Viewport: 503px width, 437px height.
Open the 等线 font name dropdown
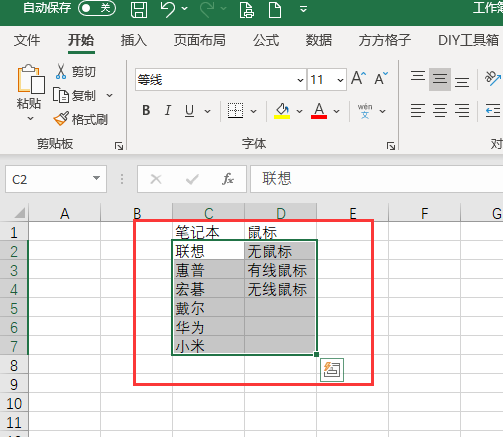click(300, 80)
